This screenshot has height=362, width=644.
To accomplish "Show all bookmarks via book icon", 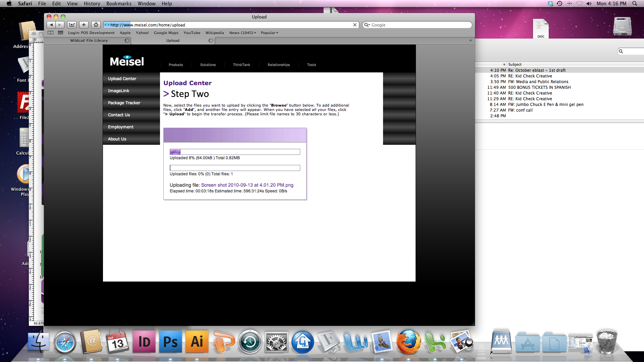I will (x=51, y=33).
